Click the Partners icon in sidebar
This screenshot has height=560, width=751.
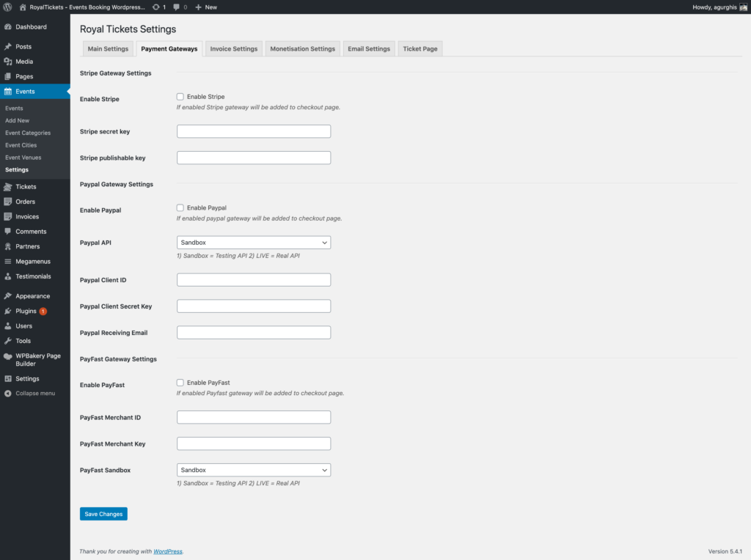tap(7, 246)
